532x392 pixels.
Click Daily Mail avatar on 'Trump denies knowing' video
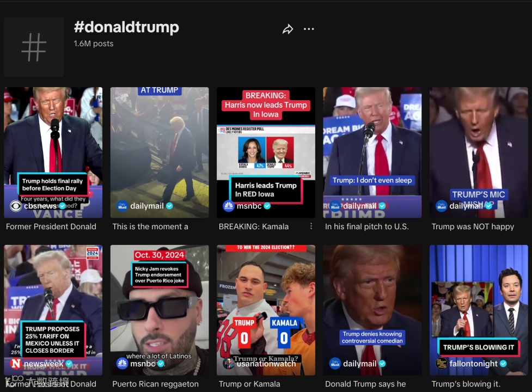[x=335, y=364]
